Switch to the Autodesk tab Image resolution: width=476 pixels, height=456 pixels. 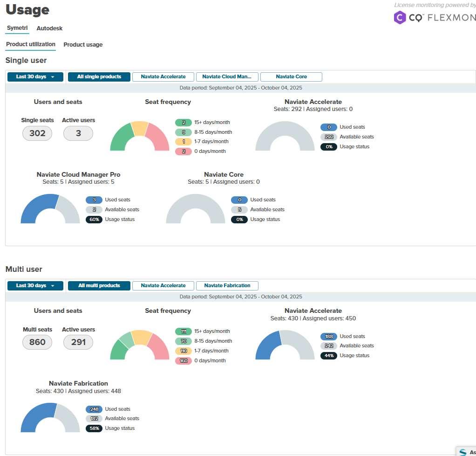tap(49, 28)
